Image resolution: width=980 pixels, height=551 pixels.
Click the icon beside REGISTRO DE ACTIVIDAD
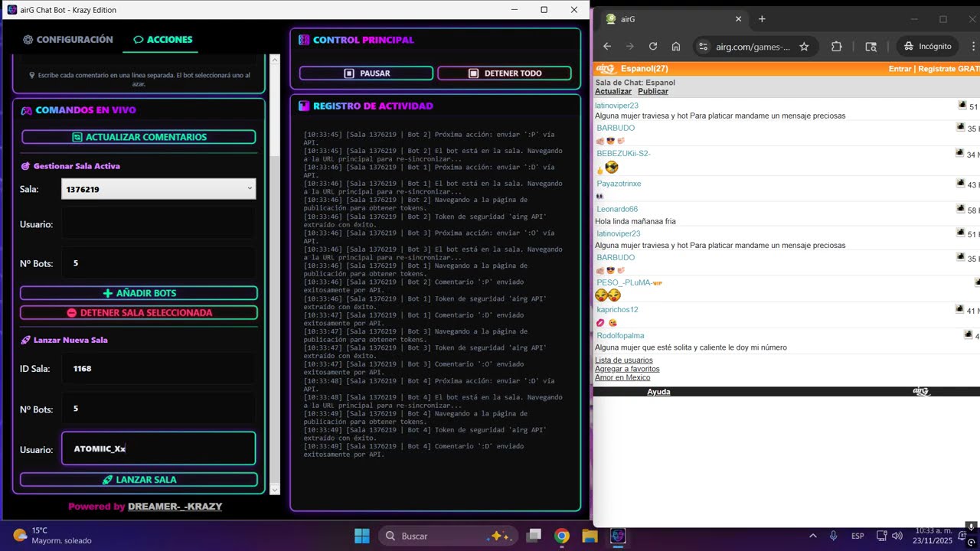pyautogui.click(x=304, y=106)
